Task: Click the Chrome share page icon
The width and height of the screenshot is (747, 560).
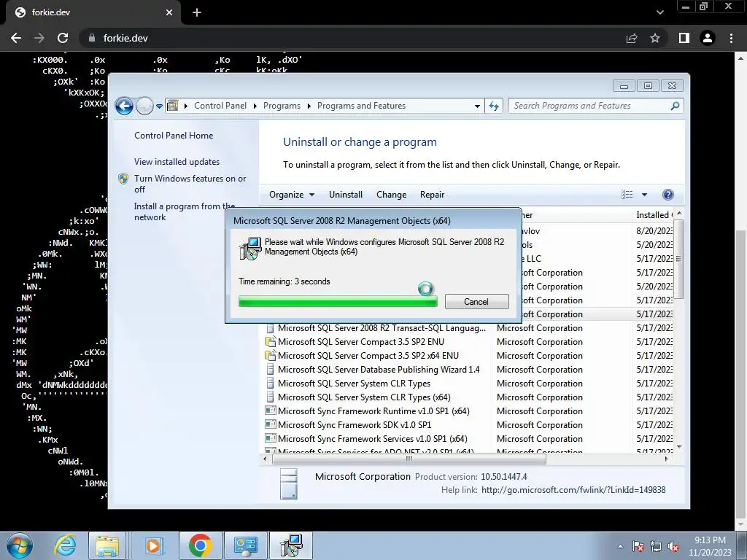Action: (632, 38)
